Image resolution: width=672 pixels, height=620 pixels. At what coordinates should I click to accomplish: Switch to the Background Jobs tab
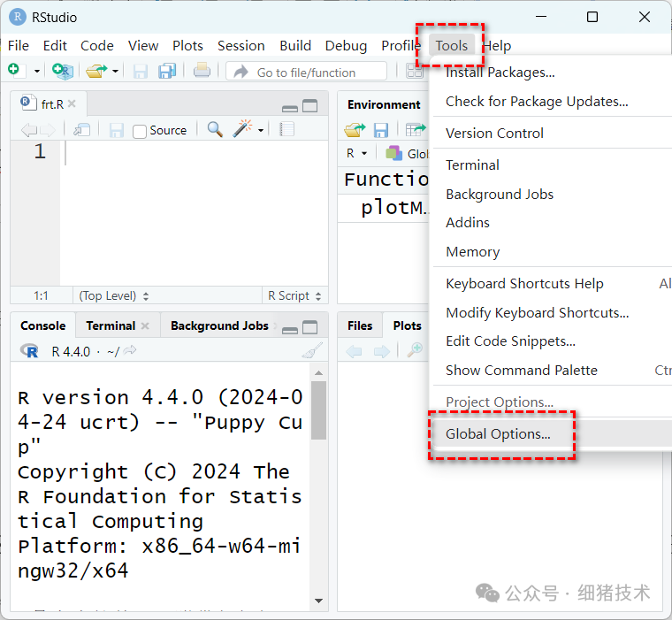[219, 325]
